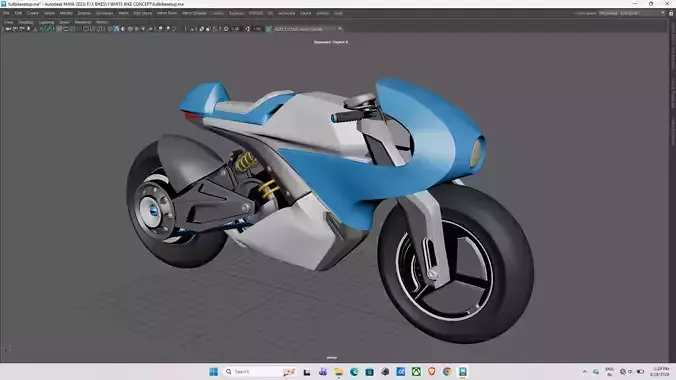
Task: Edit the exposure value field 0.00
Action: [235, 29]
